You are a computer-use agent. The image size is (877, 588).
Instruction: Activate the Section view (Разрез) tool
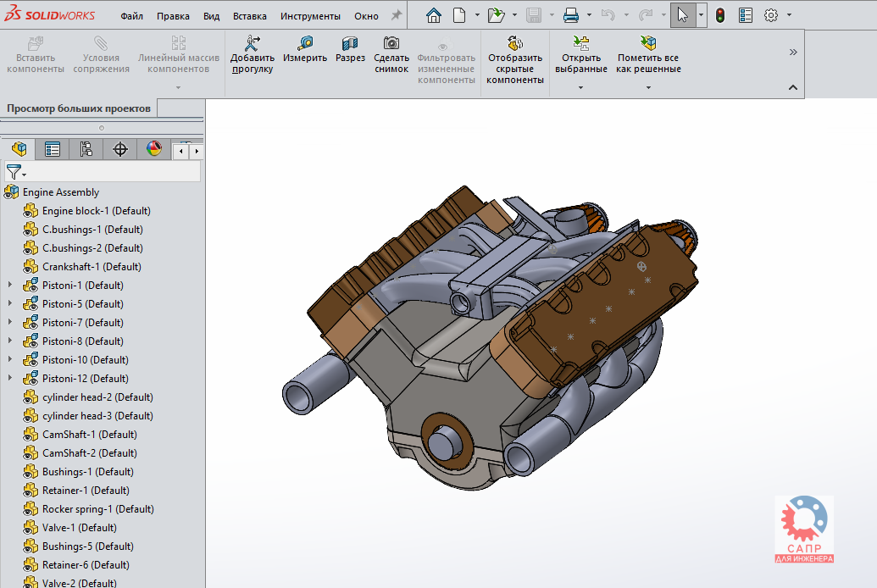point(350,50)
